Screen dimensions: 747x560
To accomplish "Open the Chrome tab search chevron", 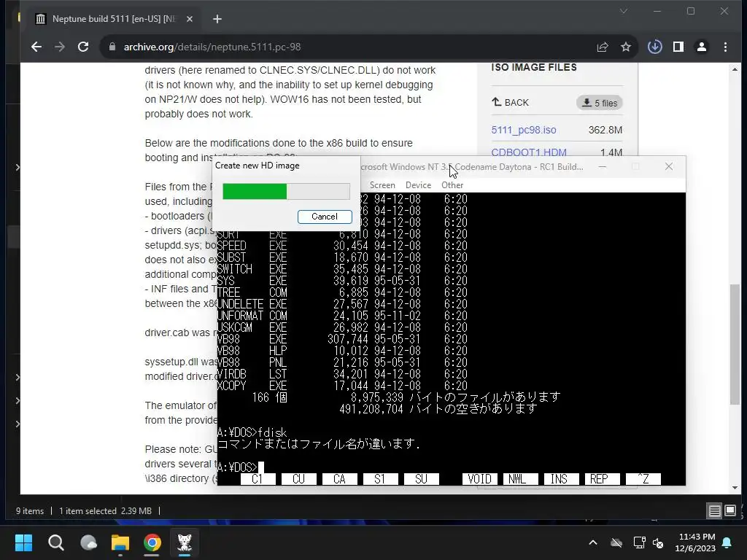I will pyautogui.click(x=623, y=11).
